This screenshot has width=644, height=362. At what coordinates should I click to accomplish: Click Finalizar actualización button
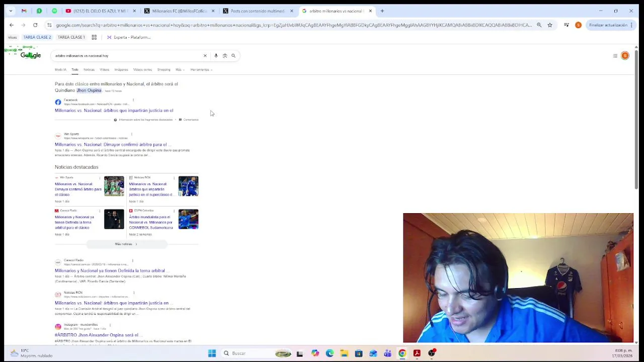pyautogui.click(x=611, y=25)
